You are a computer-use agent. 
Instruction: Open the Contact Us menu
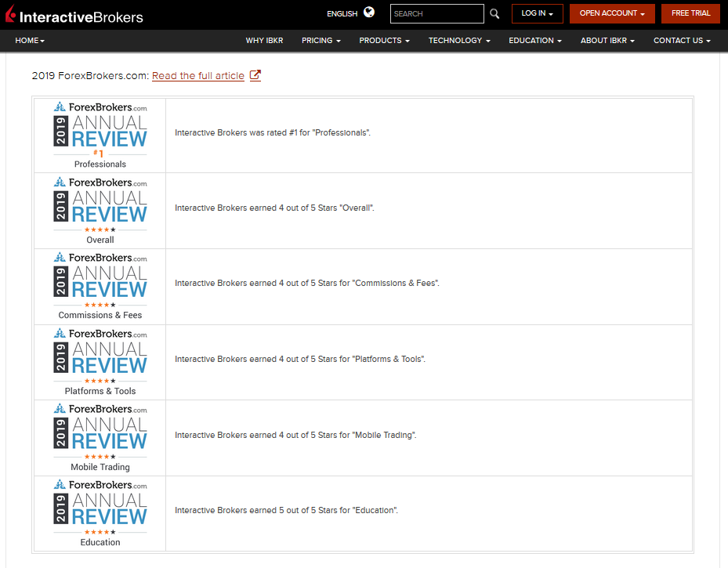click(682, 40)
